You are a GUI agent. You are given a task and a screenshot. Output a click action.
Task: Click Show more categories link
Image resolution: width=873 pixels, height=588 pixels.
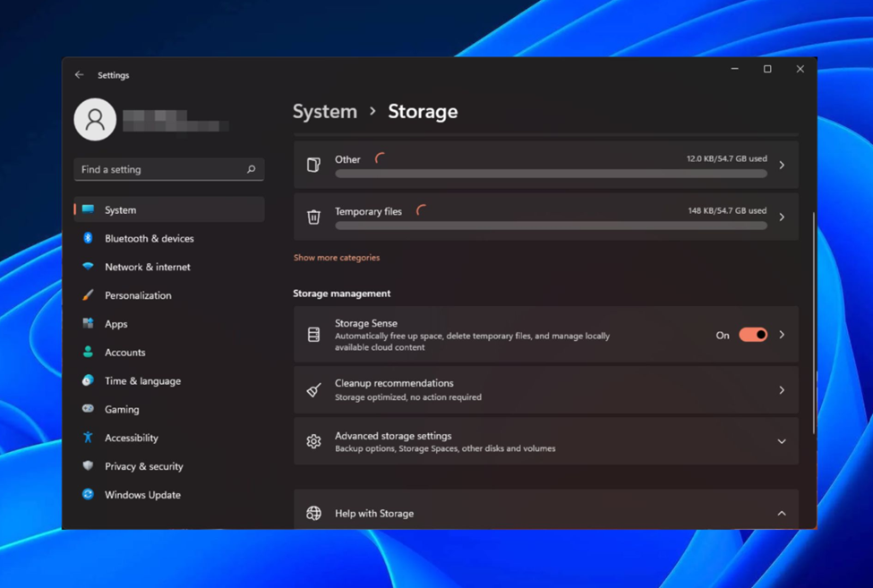click(337, 258)
